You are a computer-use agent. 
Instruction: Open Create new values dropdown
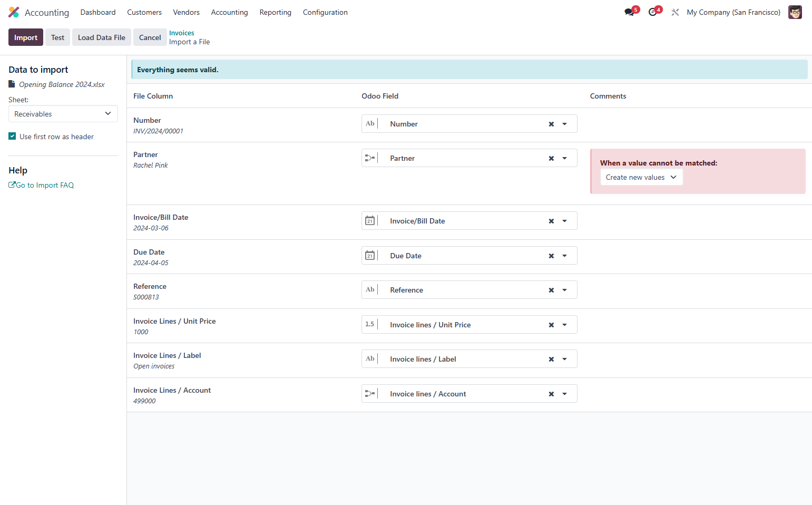coord(641,177)
